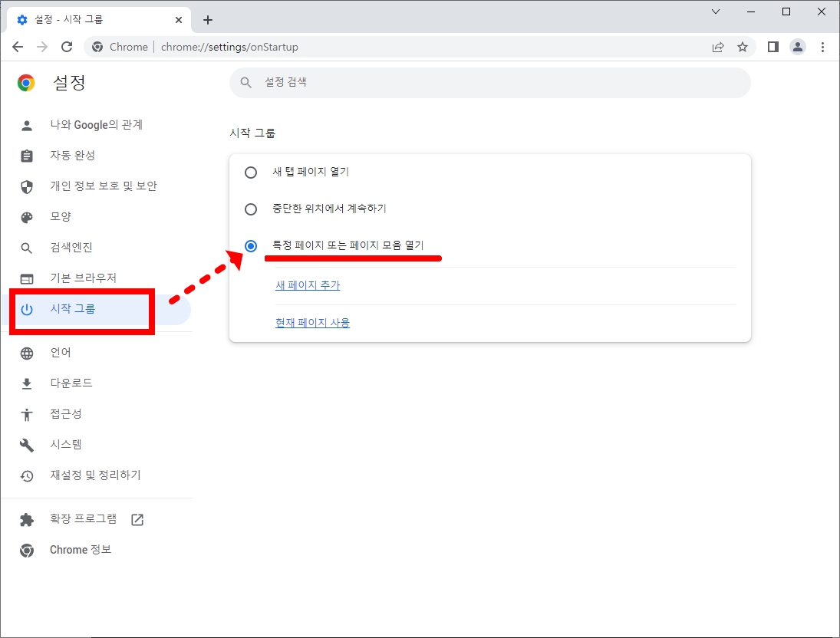Click the share icon in address bar
This screenshot has width=840, height=638.
718,47
